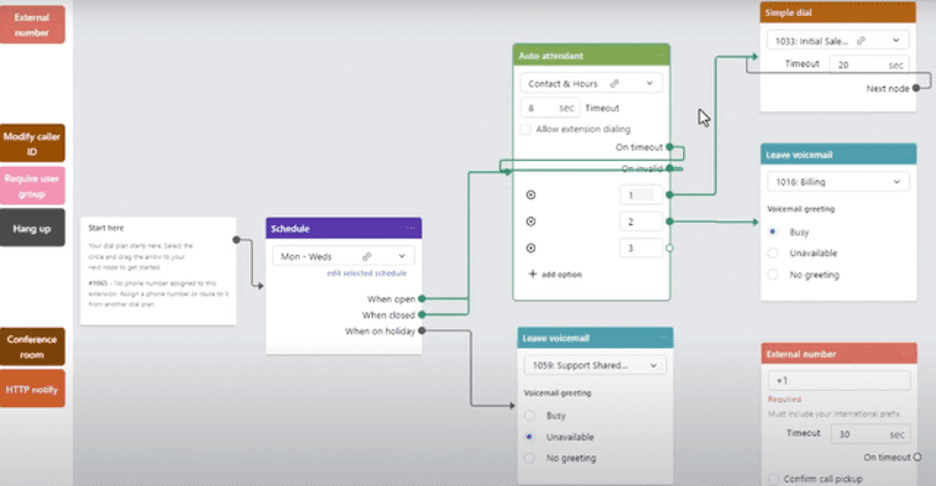This screenshot has height=486, width=936.
Task: Open the 1033: Initial Sale dropdown
Action: coord(838,41)
